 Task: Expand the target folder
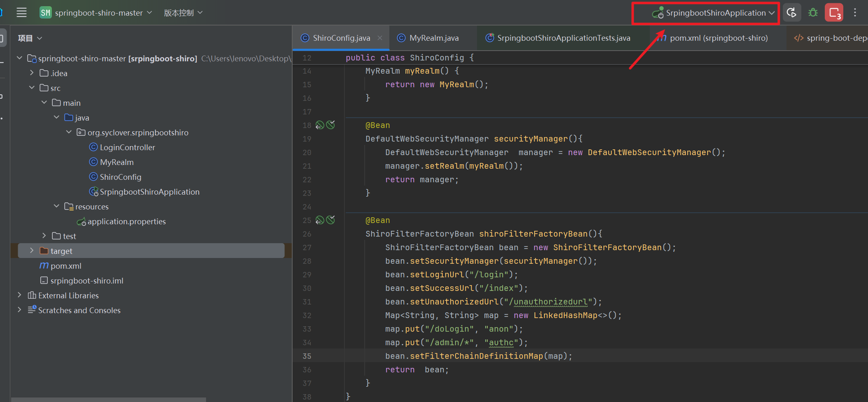coord(32,251)
